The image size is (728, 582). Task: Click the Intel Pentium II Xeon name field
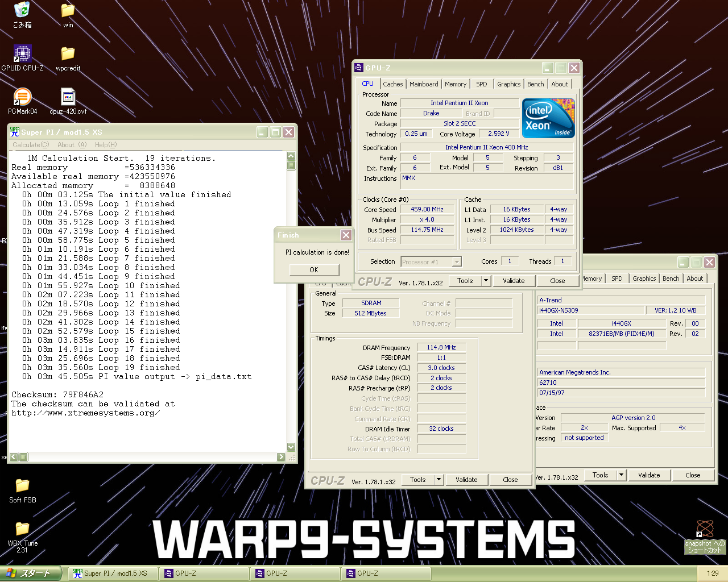tap(459, 103)
